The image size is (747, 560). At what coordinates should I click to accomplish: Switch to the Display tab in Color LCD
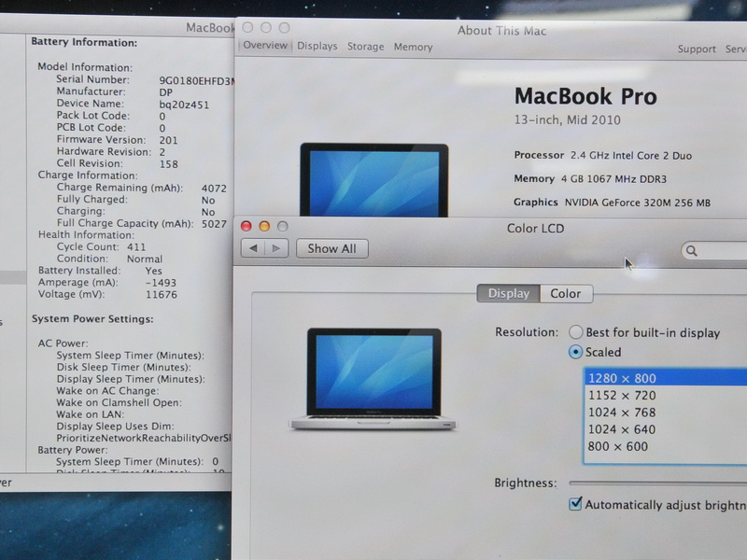coord(508,293)
